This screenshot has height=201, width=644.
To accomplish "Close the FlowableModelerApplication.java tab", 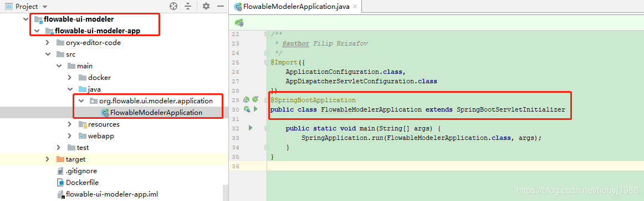I will coord(355,6).
